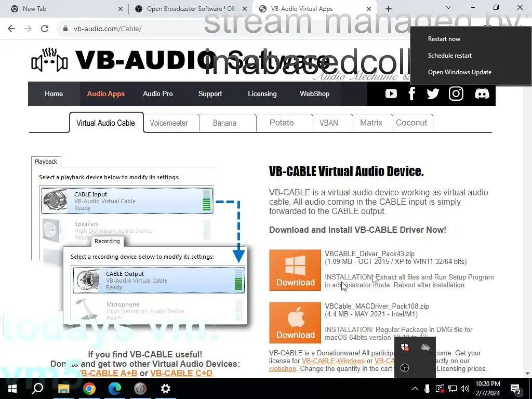The width and height of the screenshot is (532, 399).
Task: Open the WebShop navigation item
Action: coord(314,94)
